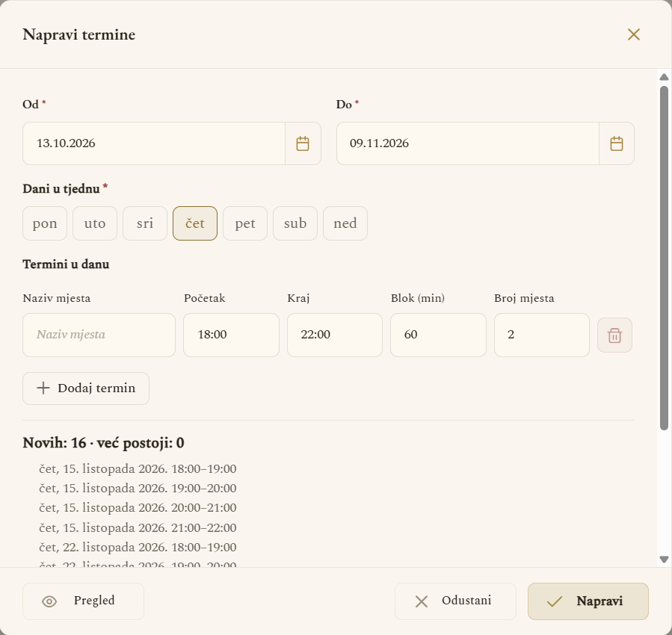Open the calendar picker for Od date

303,143
